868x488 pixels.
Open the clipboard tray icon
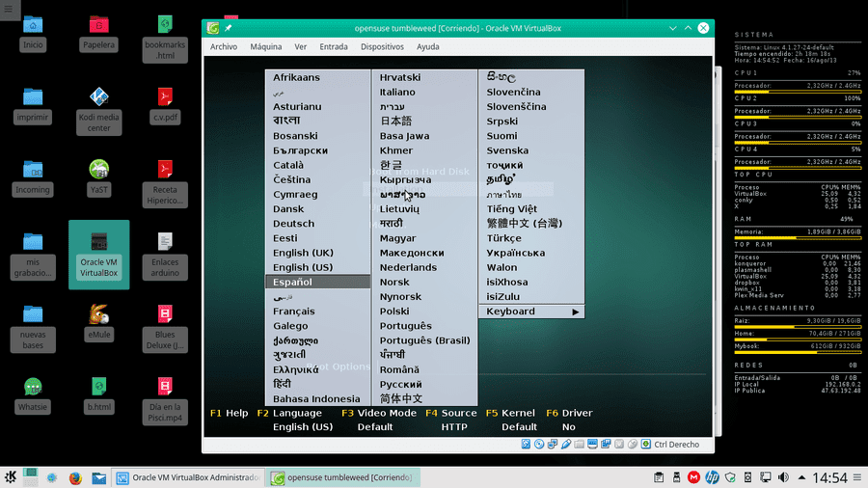pyautogui.click(x=659, y=477)
